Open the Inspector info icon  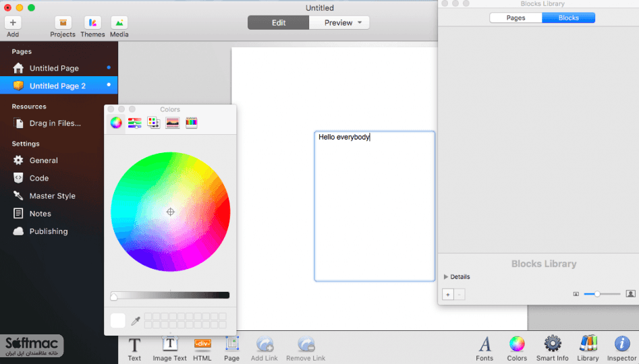point(622,344)
